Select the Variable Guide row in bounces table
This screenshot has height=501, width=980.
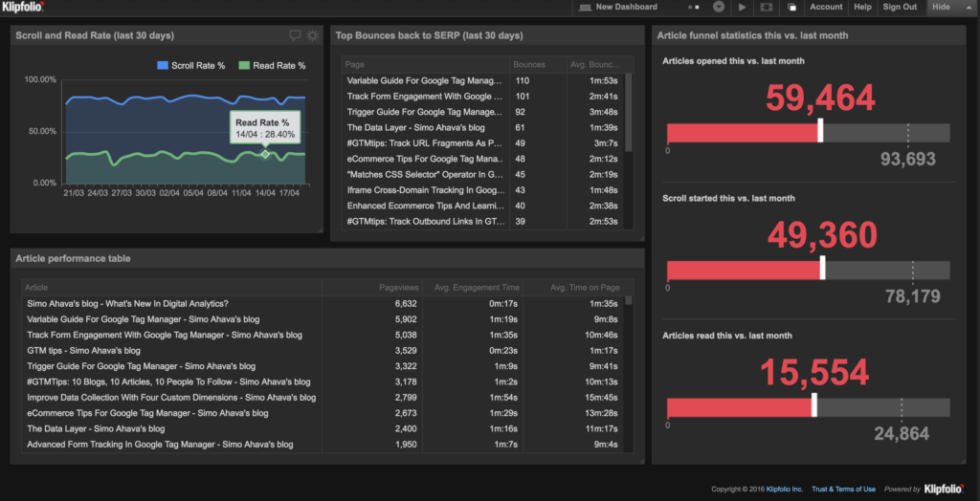(x=483, y=80)
